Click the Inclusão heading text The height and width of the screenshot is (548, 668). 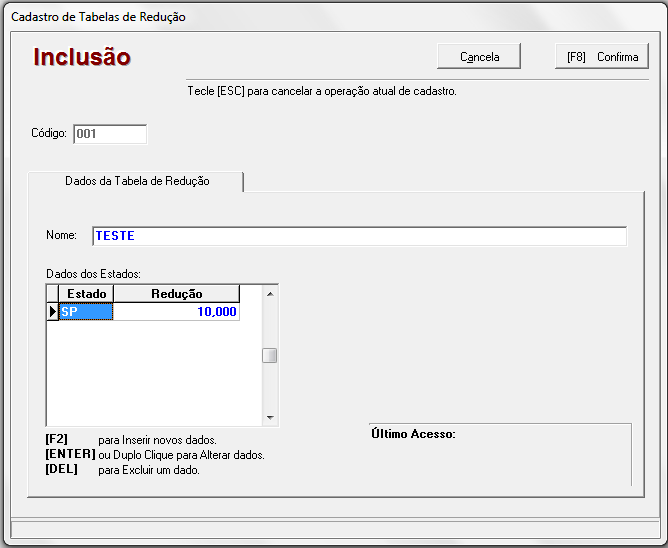point(82,57)
